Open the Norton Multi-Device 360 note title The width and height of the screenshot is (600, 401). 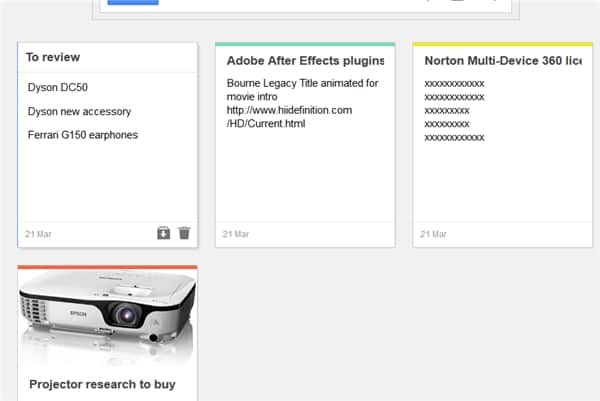504,60
